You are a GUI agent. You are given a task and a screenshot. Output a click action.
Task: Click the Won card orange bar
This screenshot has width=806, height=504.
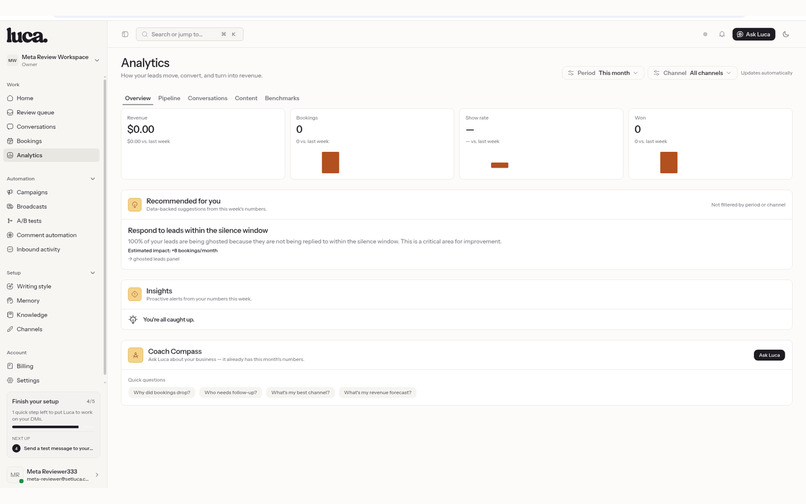click(x=669, y=163)
